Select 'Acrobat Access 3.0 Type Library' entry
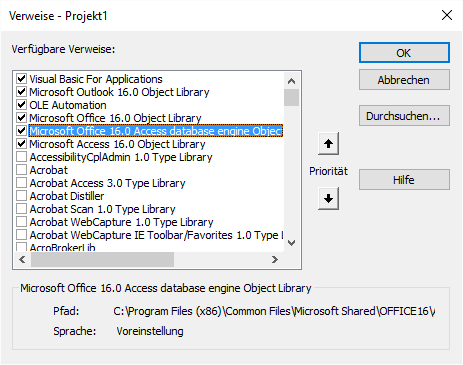463x365 pixels. coord(107,183)
